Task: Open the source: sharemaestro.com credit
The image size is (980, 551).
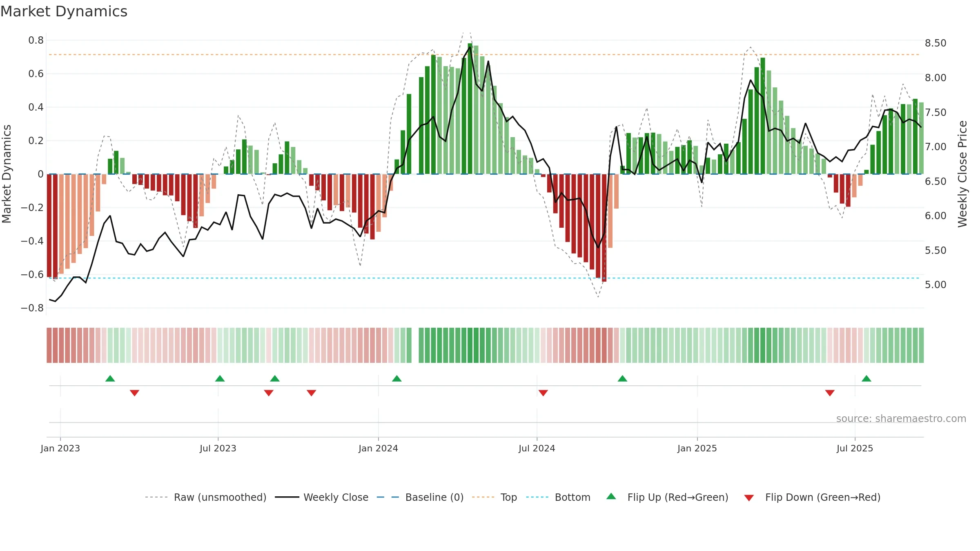Action: pos(901,418)
